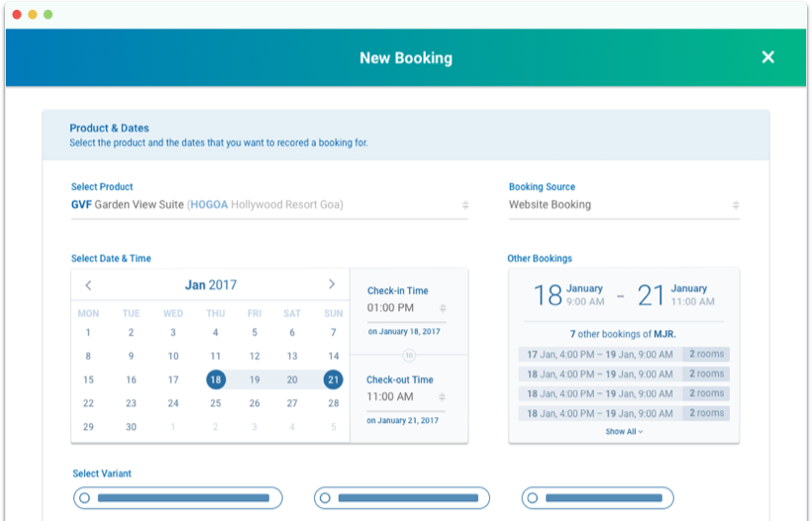Click the Select Variant label
The width and height of the screenshot is (812, 521).
point(102,473)
